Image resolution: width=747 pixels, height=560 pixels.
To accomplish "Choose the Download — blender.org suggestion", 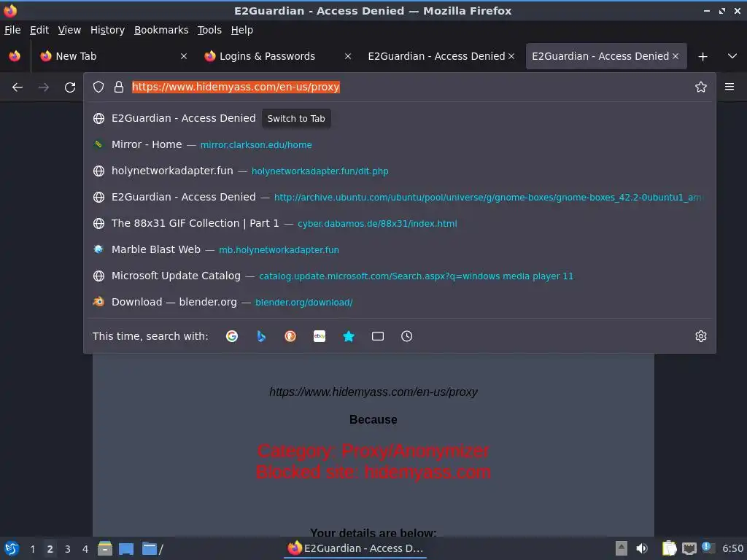I will 399,302.
